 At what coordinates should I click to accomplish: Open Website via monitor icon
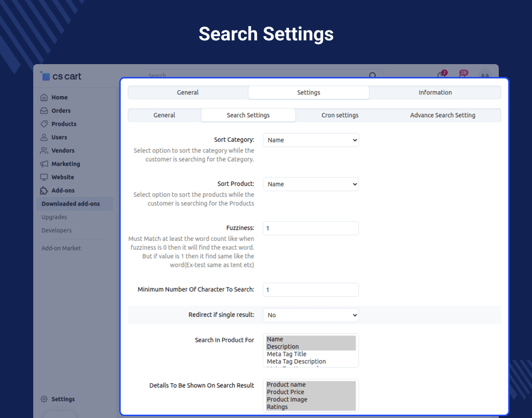pyautogui.click(x=44, y=177)
